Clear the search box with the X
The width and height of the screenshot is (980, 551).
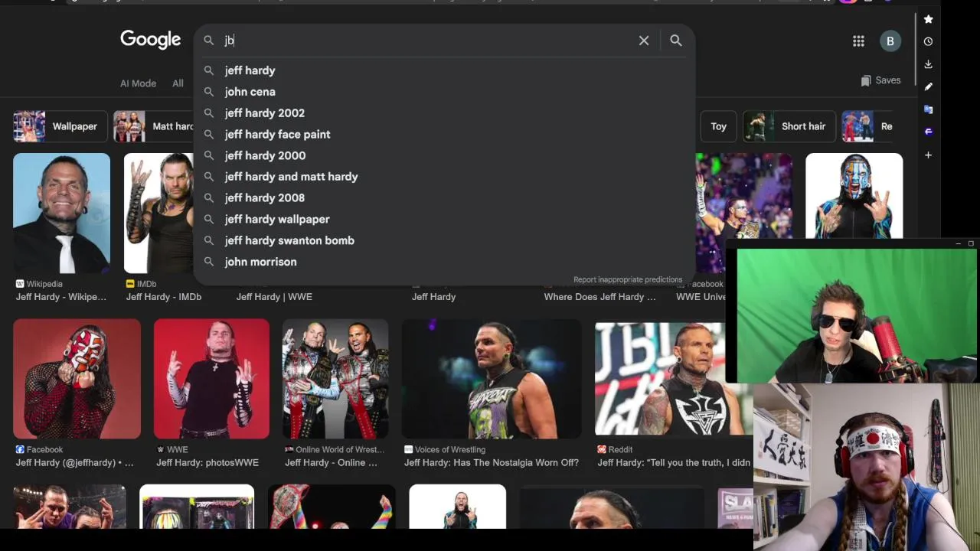pos(644,41)
